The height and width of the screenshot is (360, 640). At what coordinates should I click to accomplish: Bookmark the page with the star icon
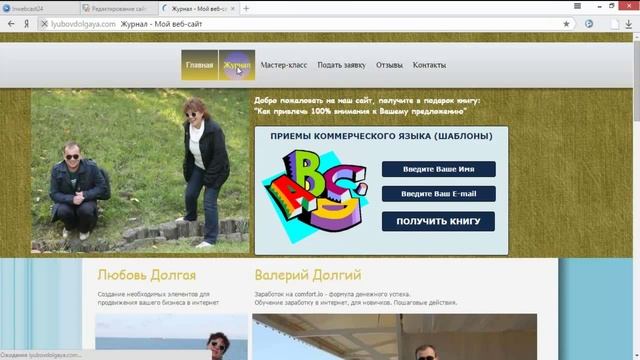[566, 24]
